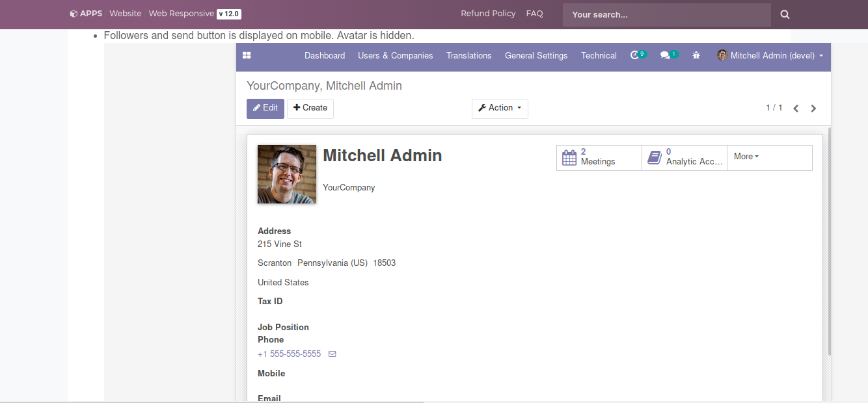This screenshot has width=868, height=403.
Task: Click the YourCompany text under the name
Action: tap(349, 188)
